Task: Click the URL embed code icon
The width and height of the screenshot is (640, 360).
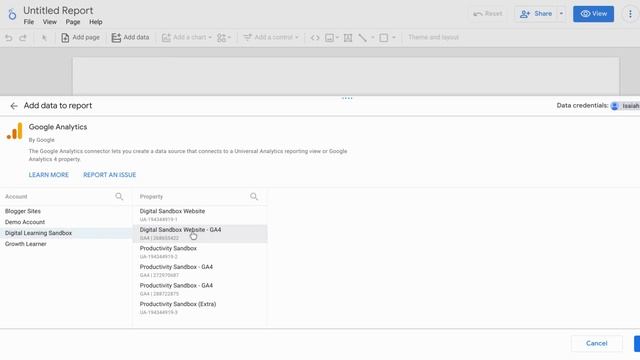Action: (315, 38)
